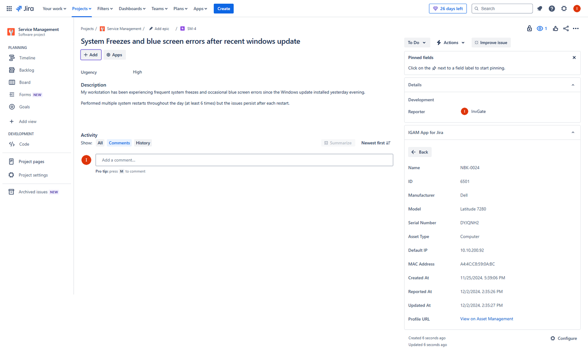Open the Apps dropdown in top navigation
Viewport: 588px width, 364px height.
point(200,8)
